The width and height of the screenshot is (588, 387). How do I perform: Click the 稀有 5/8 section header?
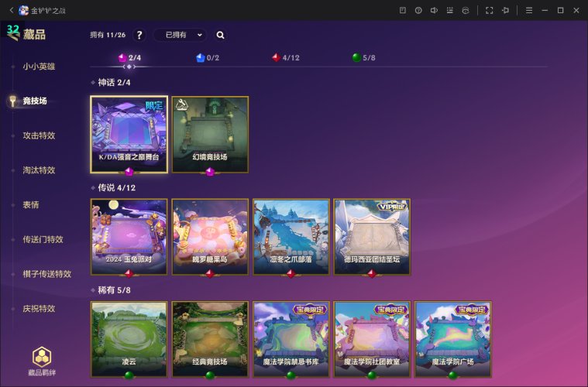click(114, 290)
